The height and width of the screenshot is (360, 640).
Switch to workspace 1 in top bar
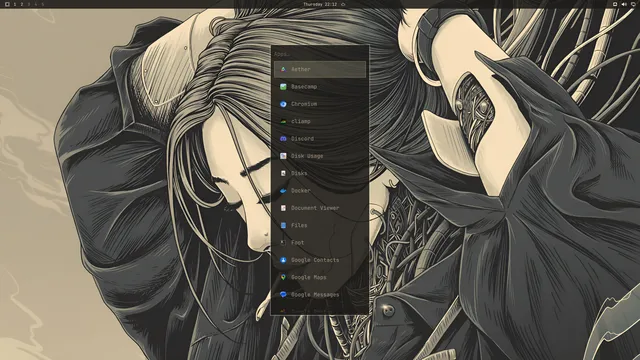[15, 4]
